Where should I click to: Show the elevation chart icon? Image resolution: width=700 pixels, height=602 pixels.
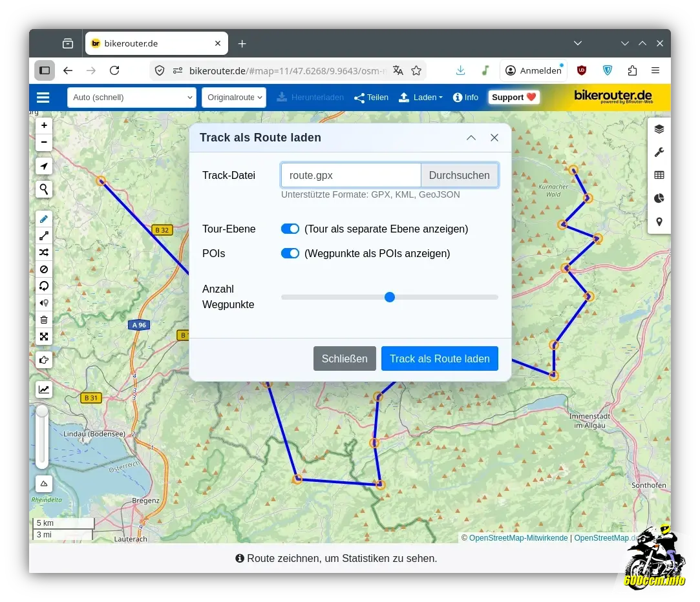pos(44,389)
